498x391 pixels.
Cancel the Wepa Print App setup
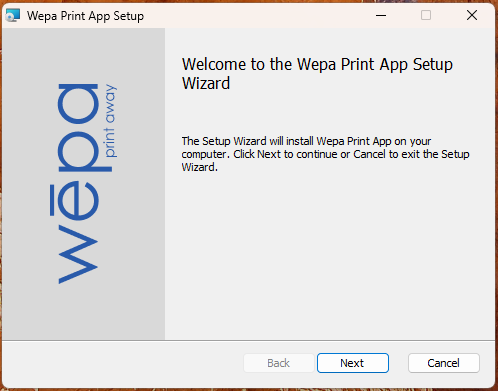click(444, 363)
